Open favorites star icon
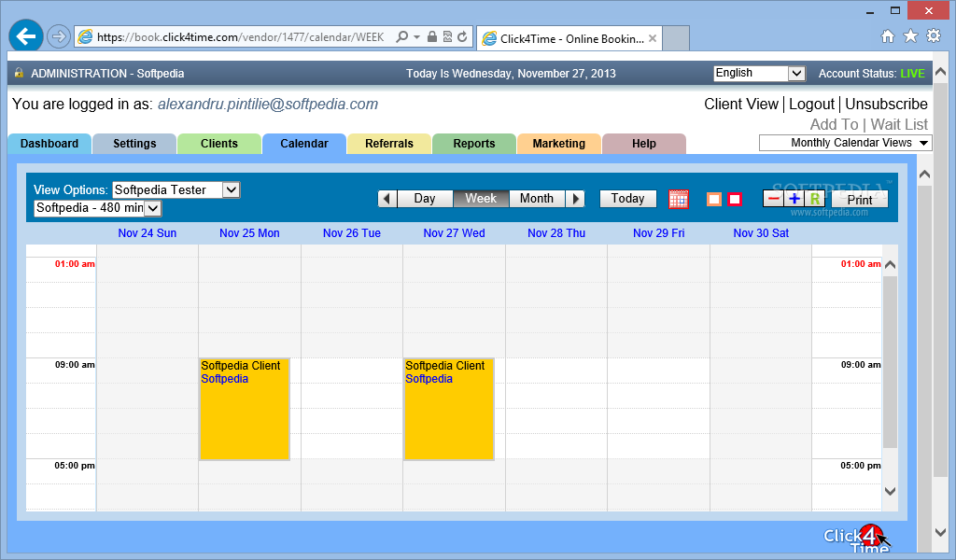 tap(910, 36)
